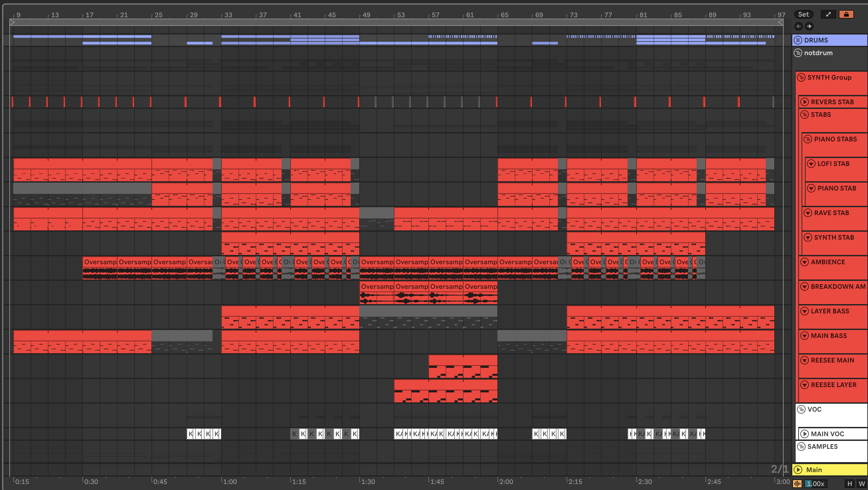
Task: Click the VOC group fold icon
Action: [x=801, y=410]
